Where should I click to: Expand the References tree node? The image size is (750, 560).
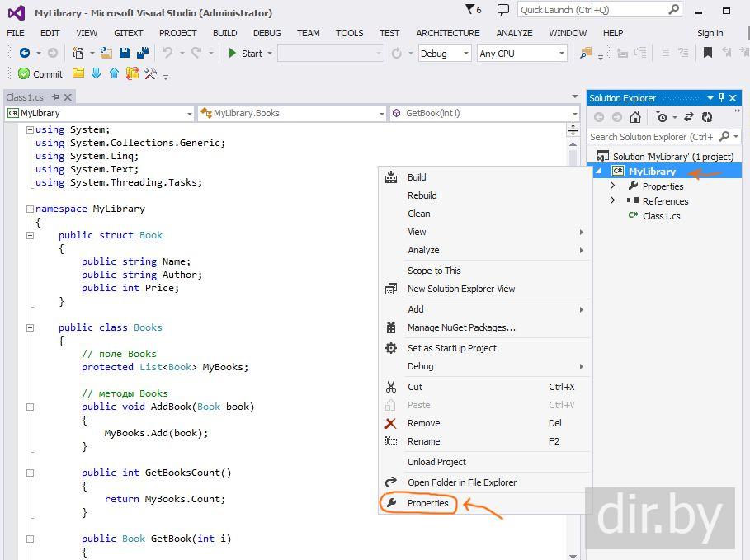(613, 201)
